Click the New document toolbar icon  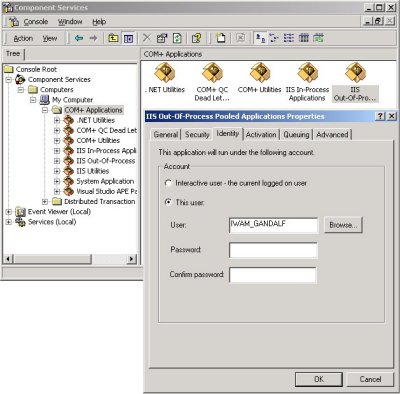(221, 38)
